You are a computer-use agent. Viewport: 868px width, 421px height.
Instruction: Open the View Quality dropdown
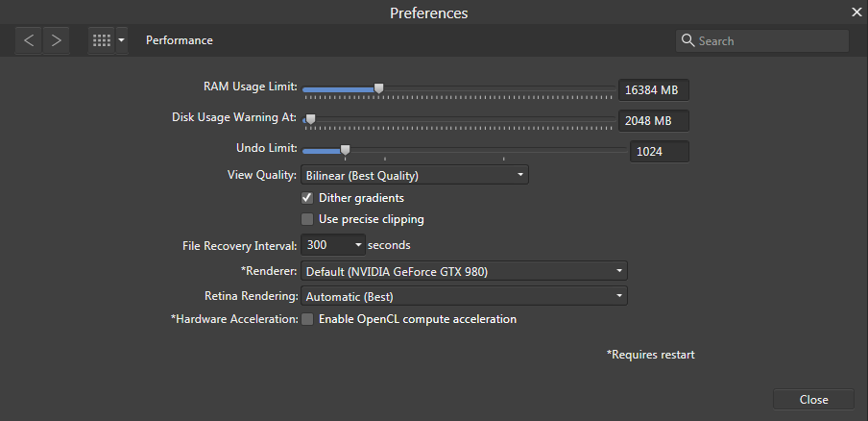[x=415, y=176]
